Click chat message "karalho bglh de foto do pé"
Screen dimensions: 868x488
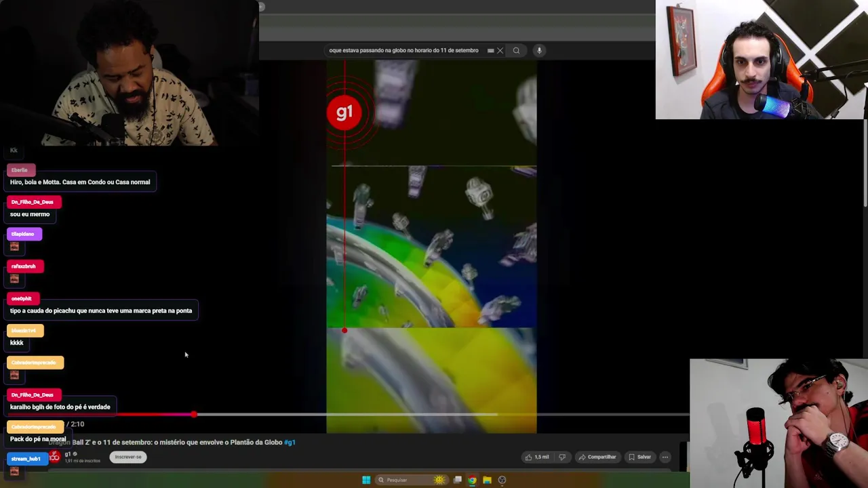pyautogui.click(x=60, y=407)
